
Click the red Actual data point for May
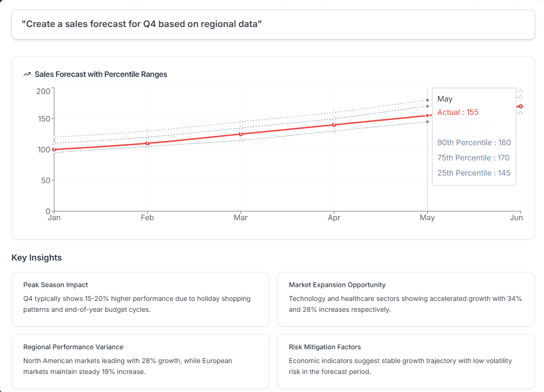click(x=427, y=115)
